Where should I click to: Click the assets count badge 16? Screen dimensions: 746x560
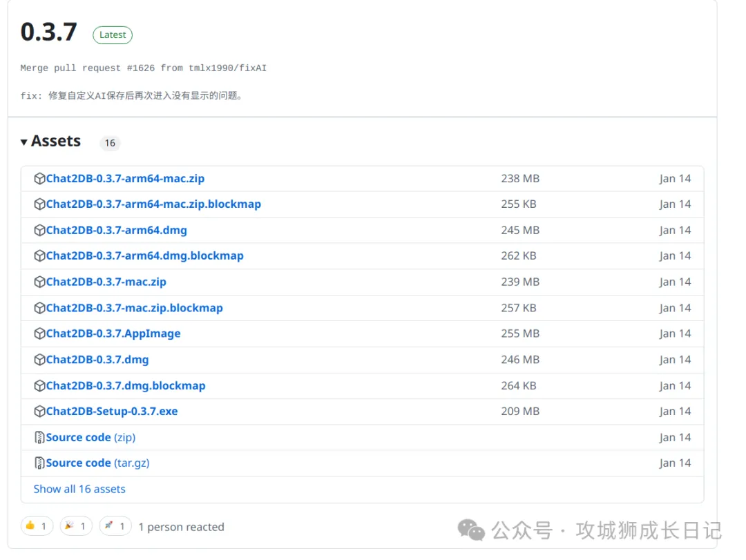[110, 143]
